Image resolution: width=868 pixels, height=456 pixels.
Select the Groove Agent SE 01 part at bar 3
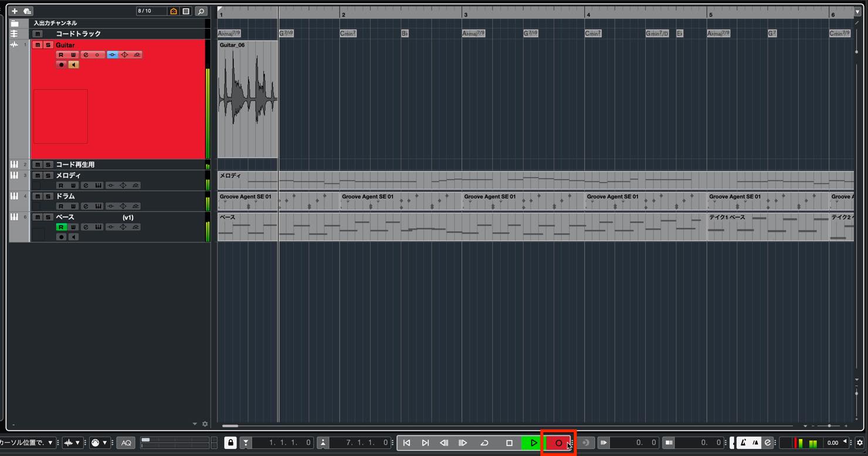(x=523, y=201)
